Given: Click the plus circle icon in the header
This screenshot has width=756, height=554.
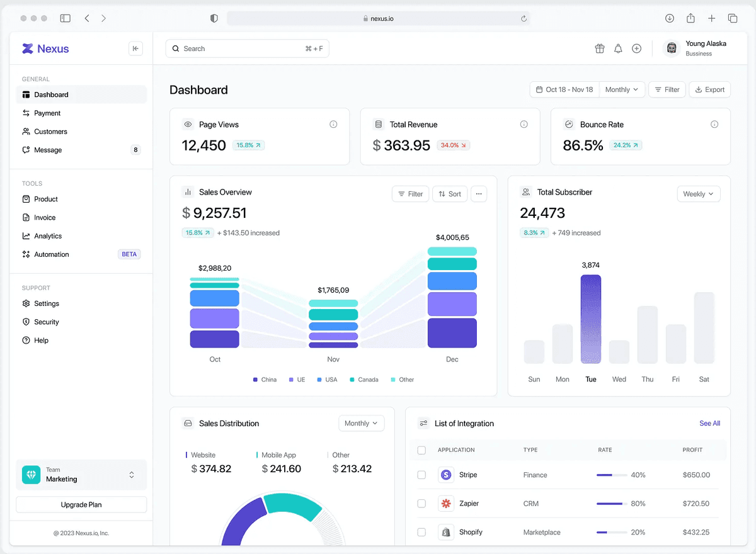Looking at the screenshot, I should (636, 48).
